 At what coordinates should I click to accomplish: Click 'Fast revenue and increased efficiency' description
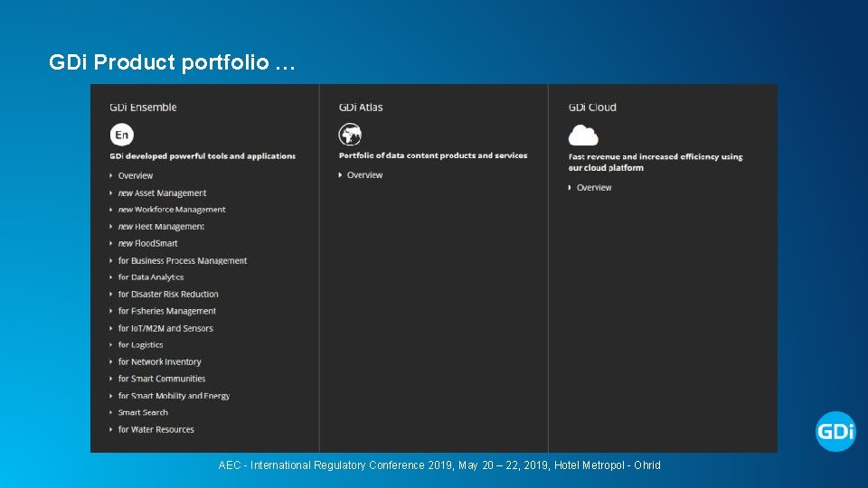click(656, 162)
